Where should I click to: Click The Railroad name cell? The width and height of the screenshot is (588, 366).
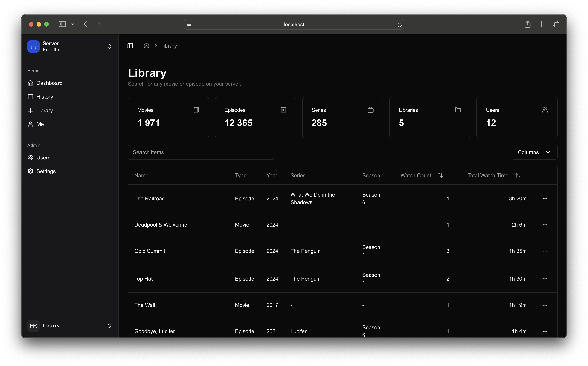tap(149, 199)
